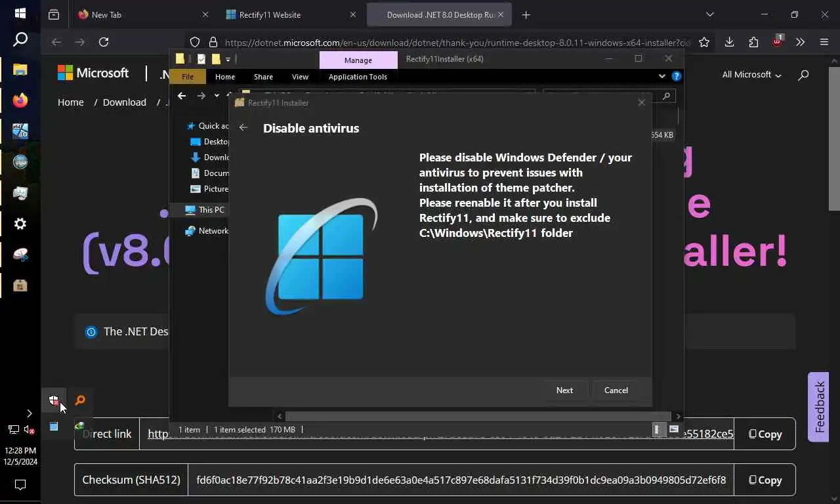Open the uBlock Origin extension icon

coord(778,41)
